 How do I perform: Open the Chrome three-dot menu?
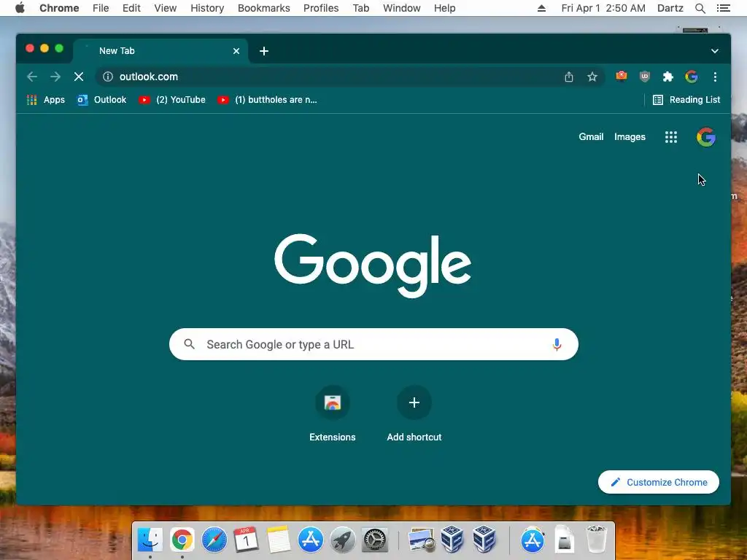pyautogui.click(x=715, y=77)
